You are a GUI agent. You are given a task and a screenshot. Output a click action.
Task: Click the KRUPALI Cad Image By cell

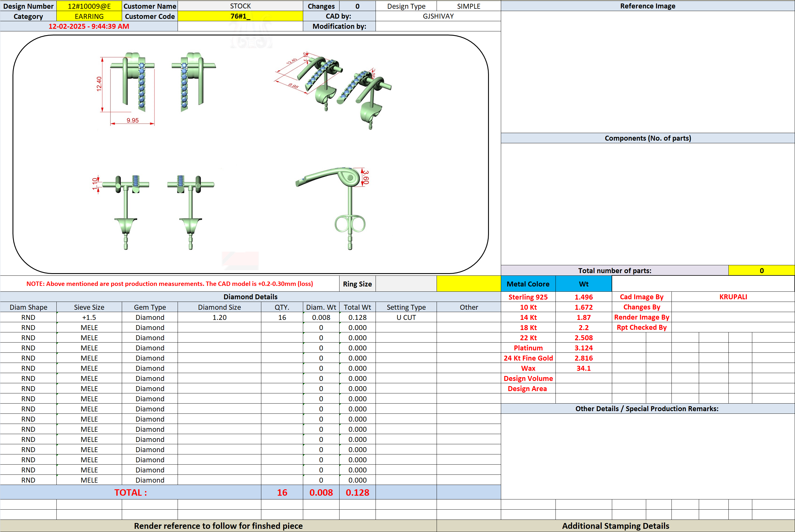pyautogui.click(x=733, y=297)
